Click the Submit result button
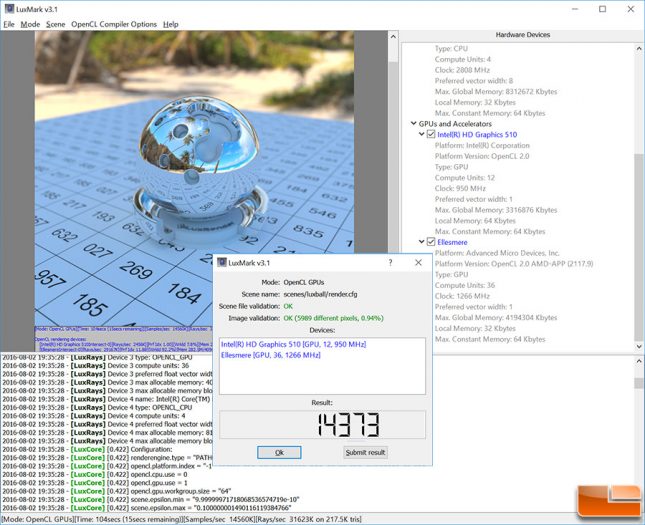This screenshot has height=525, width=645. pyautogui.click(x=365, y=453)
